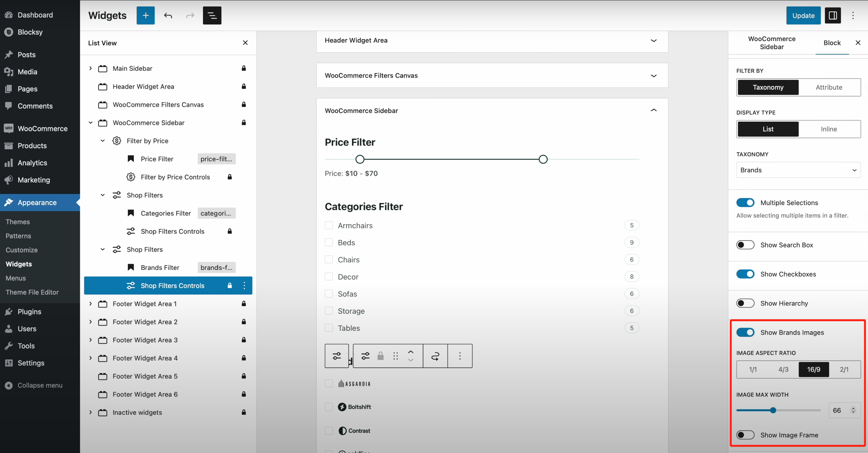Click the move up arrow in block toolbar
868x453 pixels.
411,352
